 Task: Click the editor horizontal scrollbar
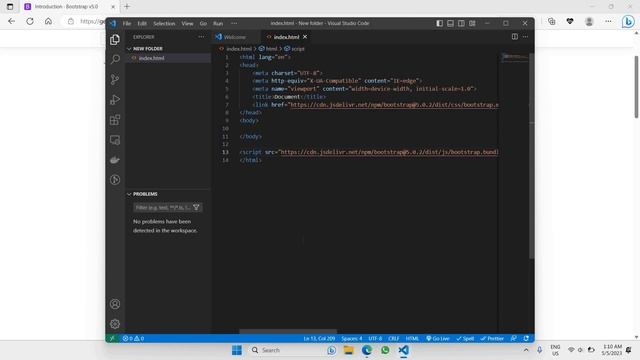click(288, 331)
